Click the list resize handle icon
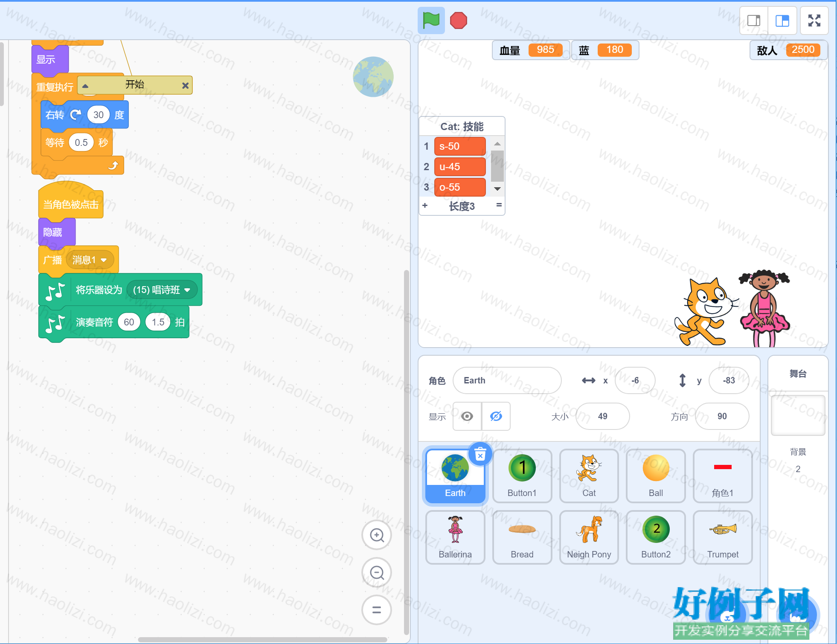Screen dimensions: 837x644 [499, 205]
